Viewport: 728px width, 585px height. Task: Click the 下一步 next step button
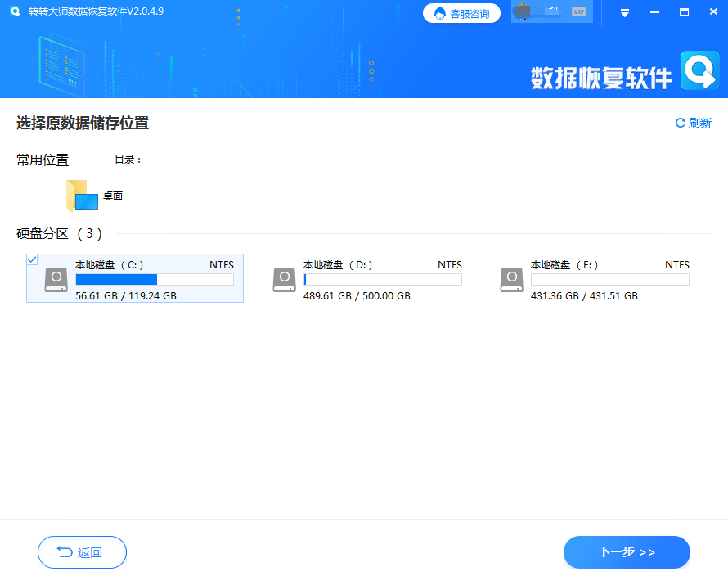click(627, 552)
